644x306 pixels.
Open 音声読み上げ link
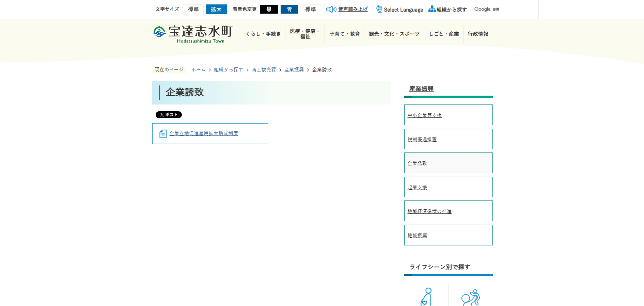click(x=353, y=9)
